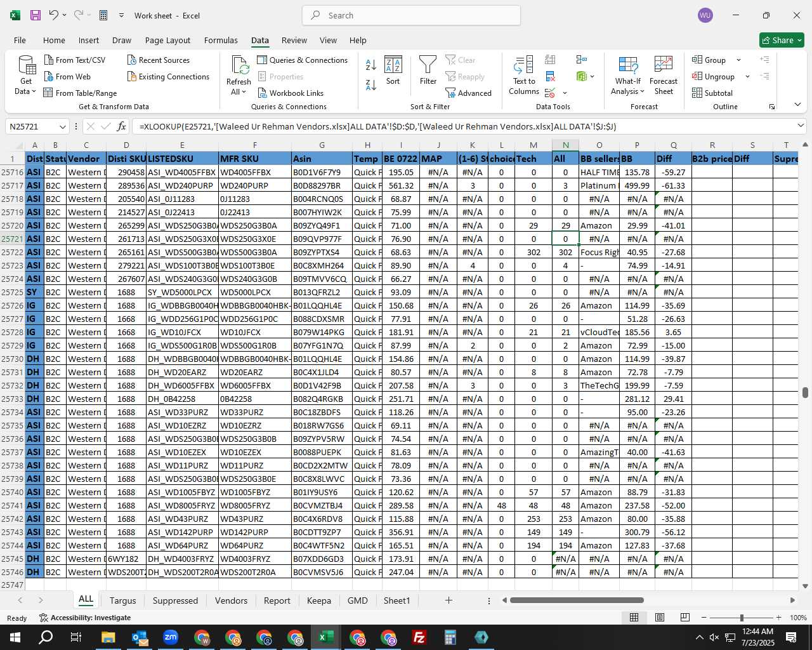Switch to the Formulas ribbon tab

(221, 40)
